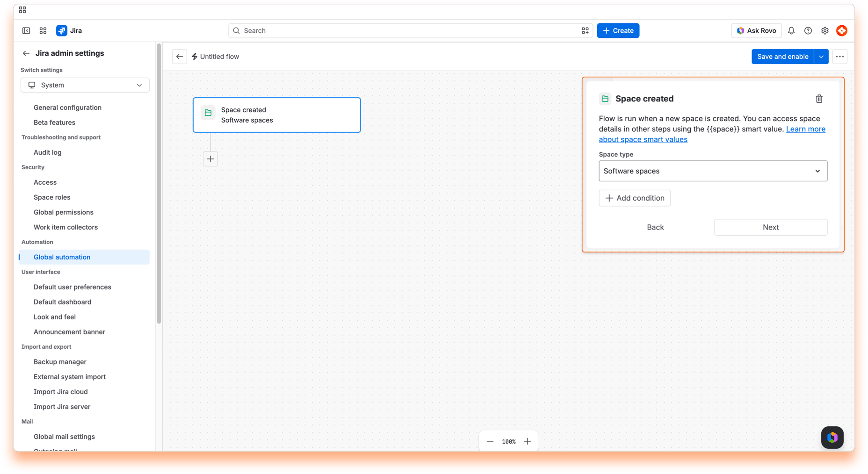This screenshot has height=474, width=868.
Task: Click Ask Rovo
Action: [756, 30]
